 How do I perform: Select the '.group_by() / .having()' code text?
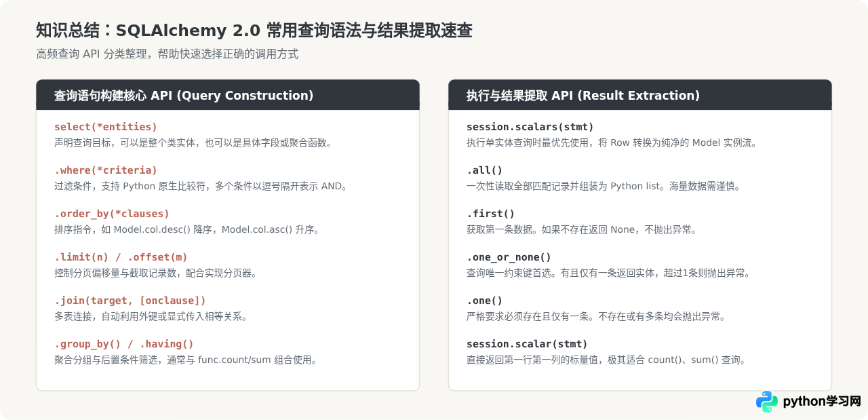click(124, 344)
